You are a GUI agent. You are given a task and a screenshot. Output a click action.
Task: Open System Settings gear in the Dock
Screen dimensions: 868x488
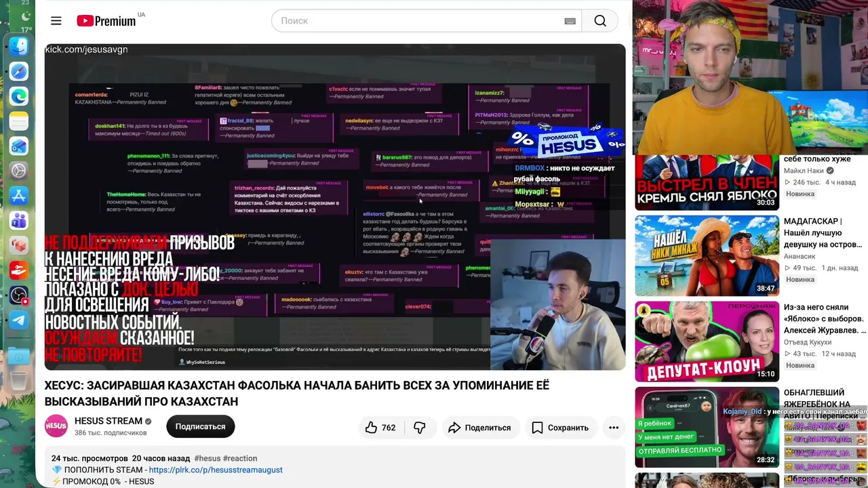[x=18, y=171]
